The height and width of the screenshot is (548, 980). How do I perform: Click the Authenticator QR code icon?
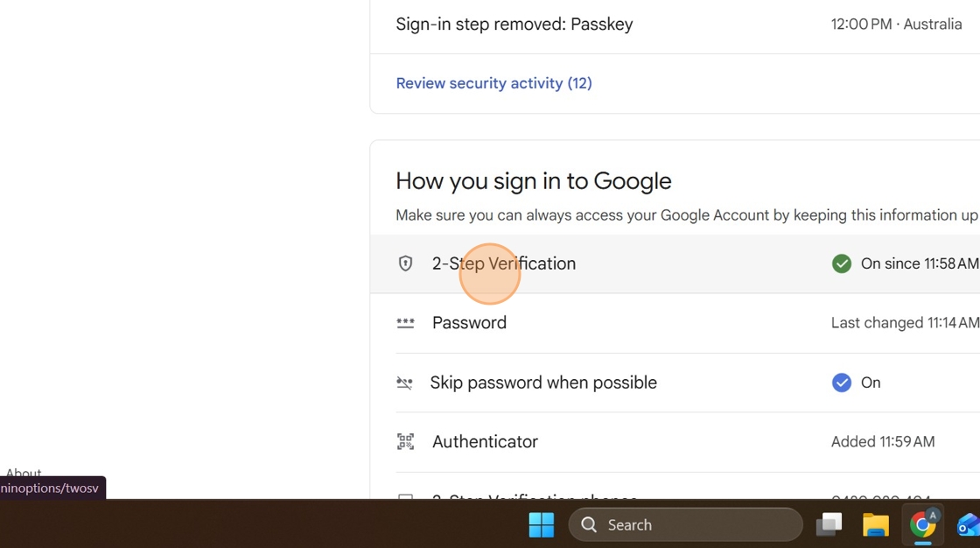[405, 442]
